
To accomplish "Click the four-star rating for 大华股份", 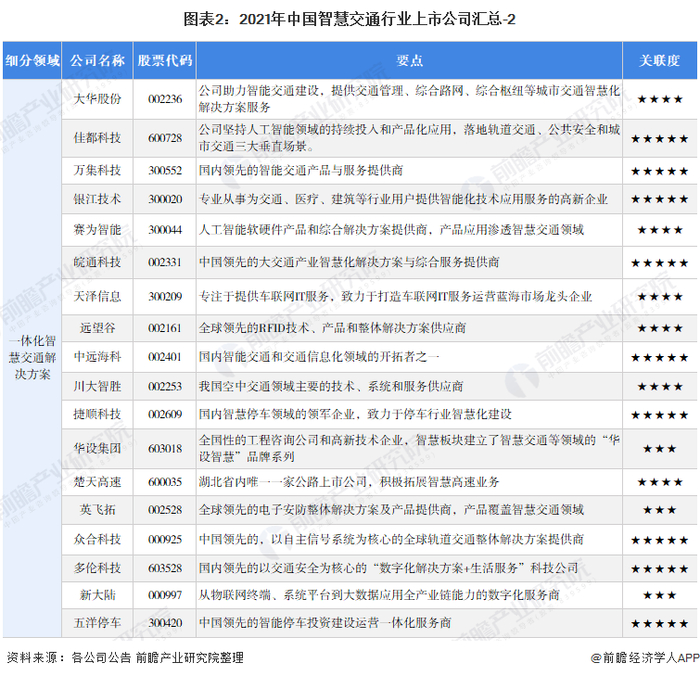I will (x=660, y=99).
